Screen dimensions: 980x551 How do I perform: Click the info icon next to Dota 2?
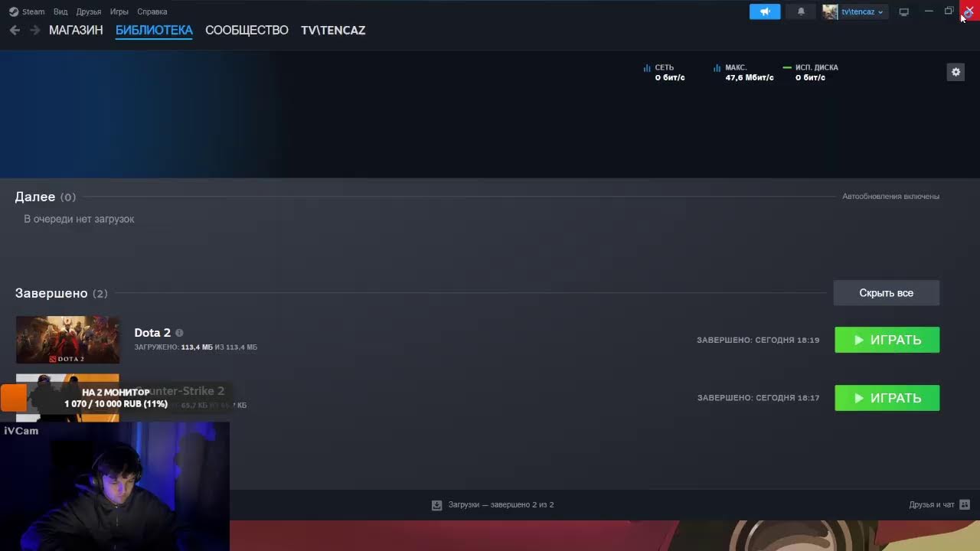(179, 333)
